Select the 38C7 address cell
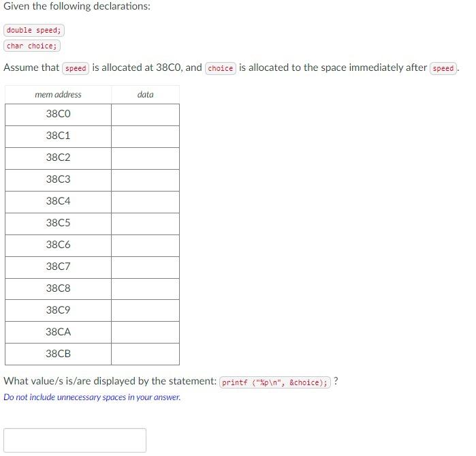This screenshot has width=476, height=456. pos(59,268)
